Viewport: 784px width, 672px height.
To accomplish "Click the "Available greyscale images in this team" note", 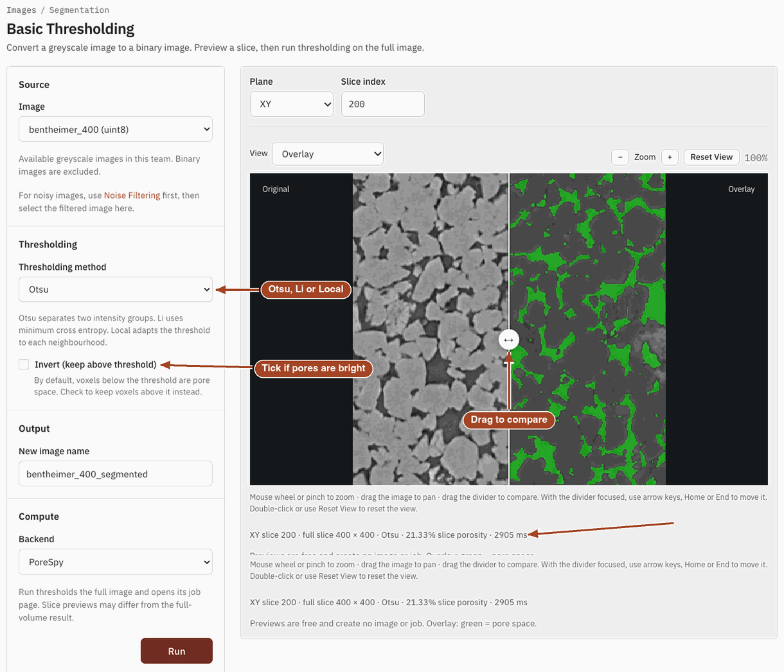I will tap(109, 165).
